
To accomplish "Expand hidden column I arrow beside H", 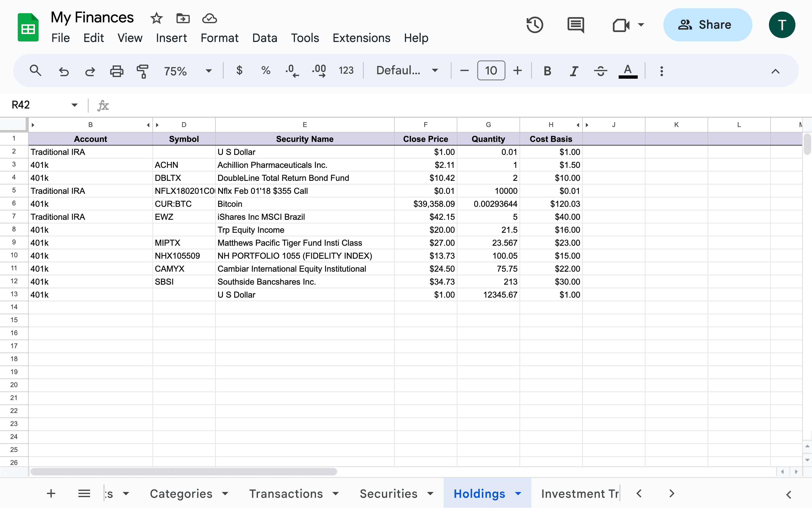I will pos(578,125).
